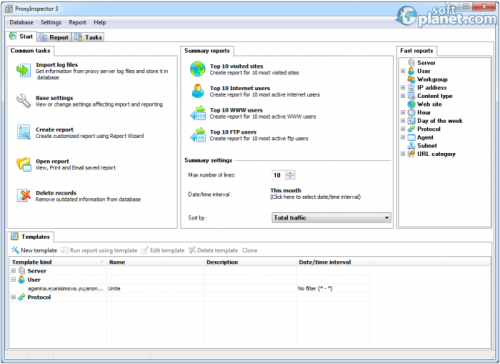Image resolution: width=500 pixels, height=364 pixels.
Task: Sort by Template kind column header
Action: (x=58, y=262)
